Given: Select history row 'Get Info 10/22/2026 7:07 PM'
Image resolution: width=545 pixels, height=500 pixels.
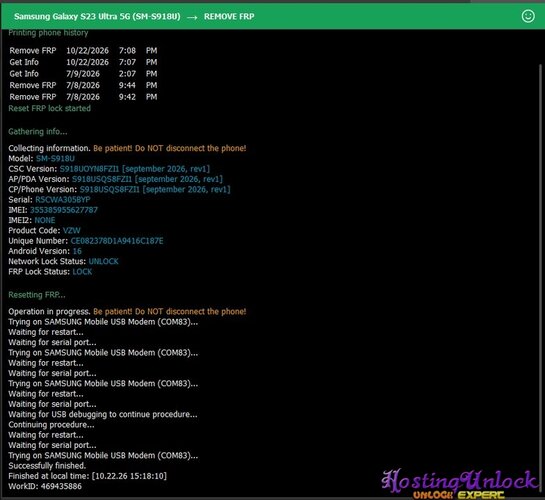Looking at the screenshot, I should click(x=83, y=62).
